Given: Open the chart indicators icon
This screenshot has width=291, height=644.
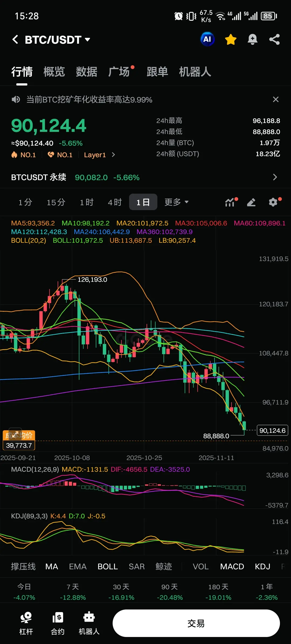Looking at the screenshot, I should tap(230, 202).
